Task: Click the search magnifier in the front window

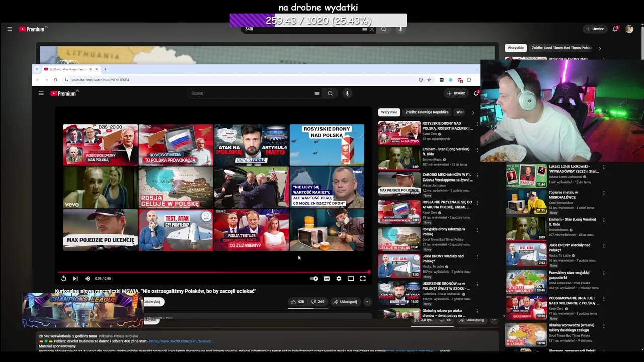Action: 330,93
